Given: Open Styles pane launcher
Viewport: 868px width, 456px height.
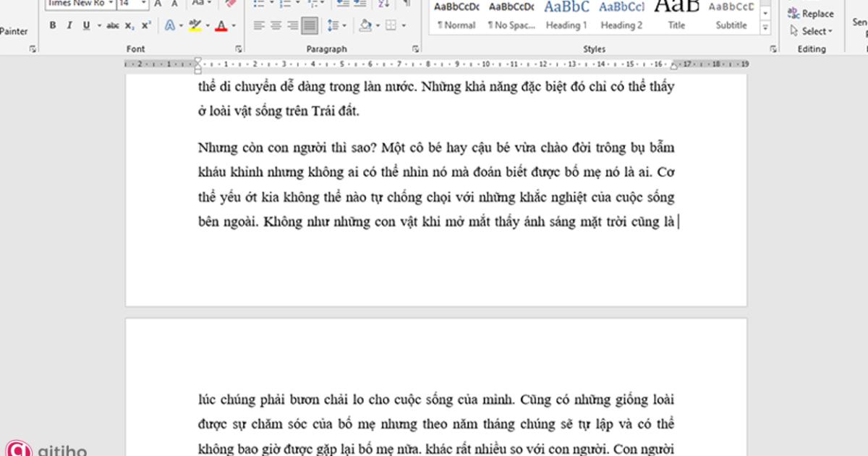Looking at the screenshot, I should [x=773, y=49].
